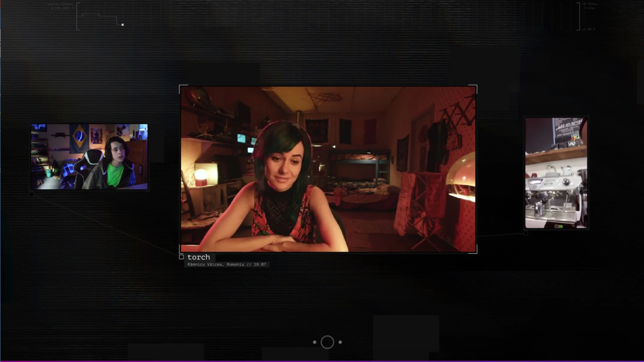The image size is (644, 362).
Task: Click the square marker beside the espresso feed
Action: click(x=526, y=233)
